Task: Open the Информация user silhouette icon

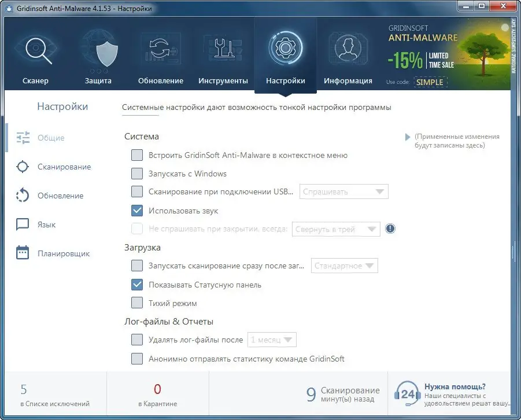Action: [348, 48]
